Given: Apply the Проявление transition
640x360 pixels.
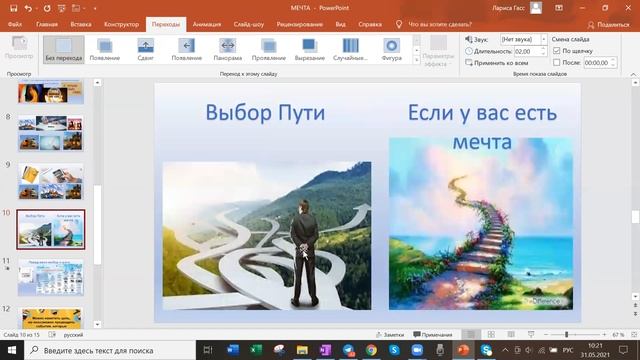Looking at the screenshot, I should [269, 49].
